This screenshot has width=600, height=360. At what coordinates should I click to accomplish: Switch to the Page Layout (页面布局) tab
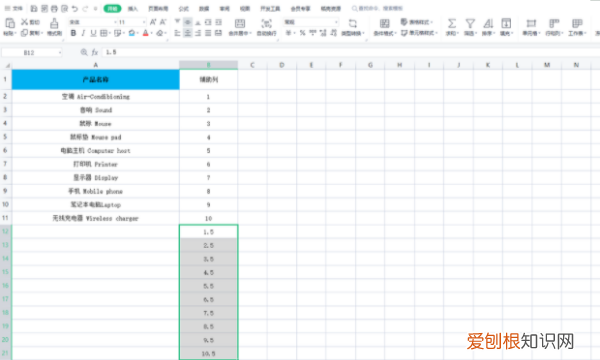(158, 8)
